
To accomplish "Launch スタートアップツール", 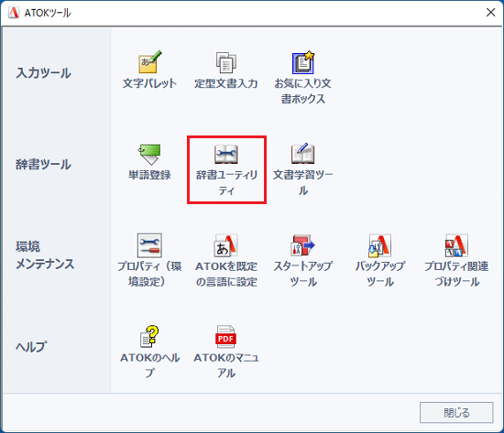I will pos(302,261).
